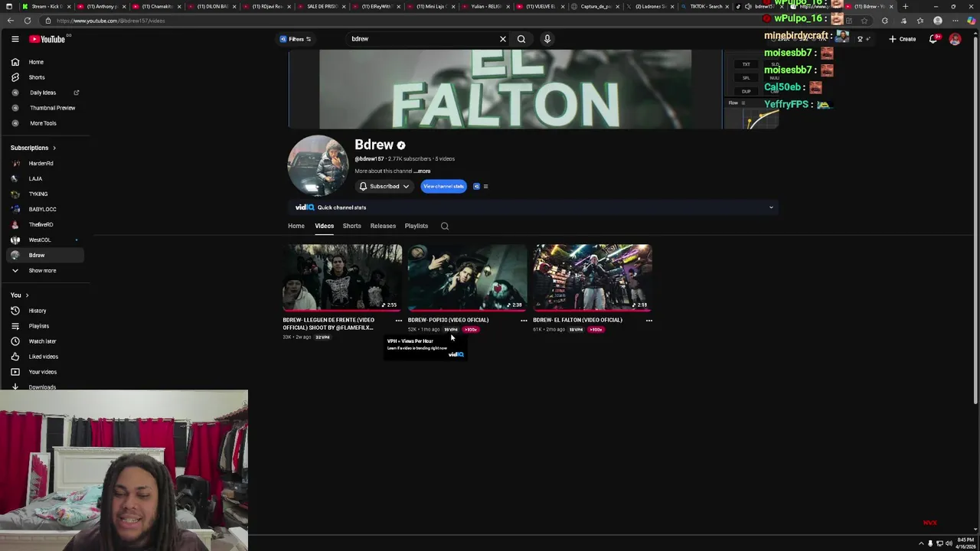Click the BDREW- POPI30 video title
The height and width of the screenshot is (551, 980).
(448, 320)
